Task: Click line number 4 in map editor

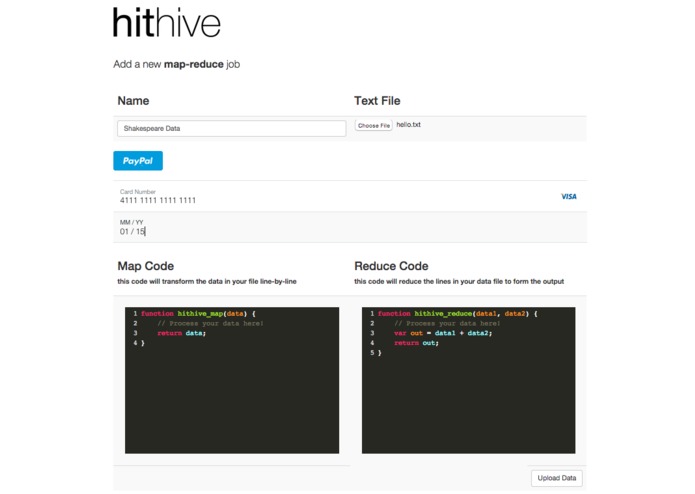Action: [135, 343]
